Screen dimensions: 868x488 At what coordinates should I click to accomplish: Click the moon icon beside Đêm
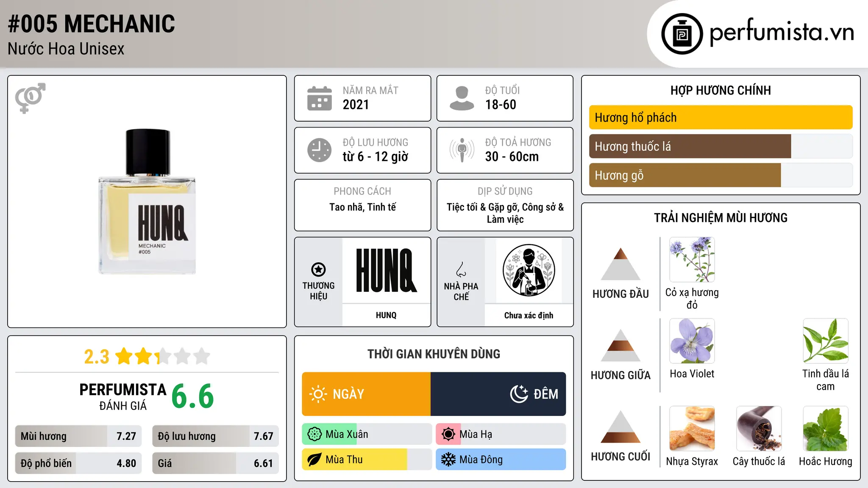click(519, 394)
